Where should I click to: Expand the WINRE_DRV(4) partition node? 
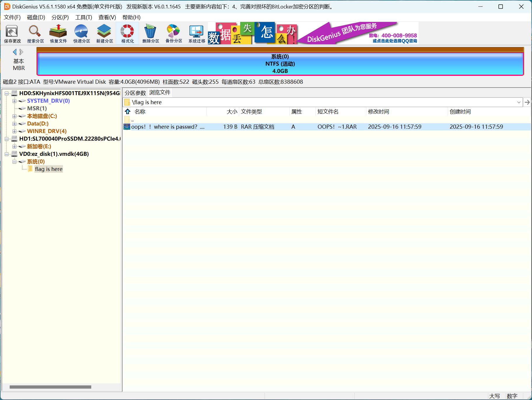pos(14,131)
